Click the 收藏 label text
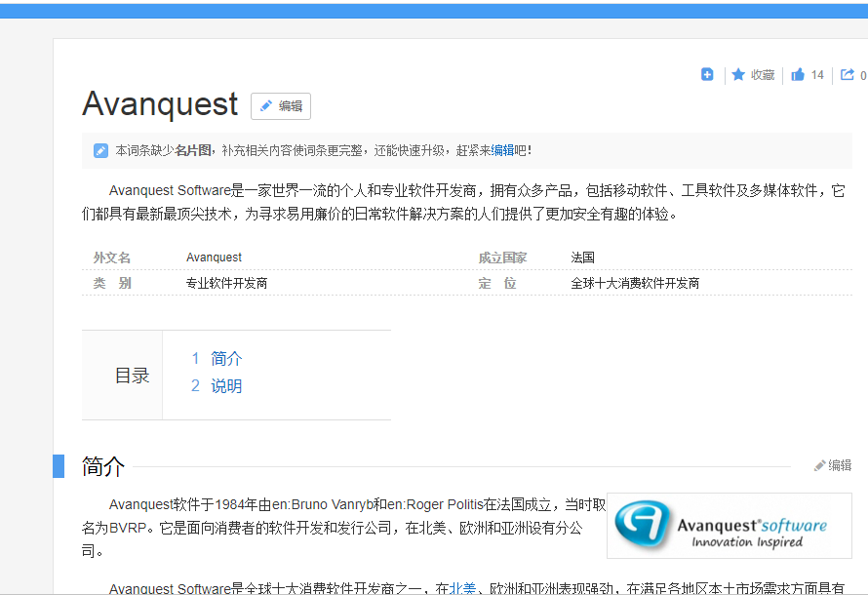 pyautogui.click(x=763, y=75)
